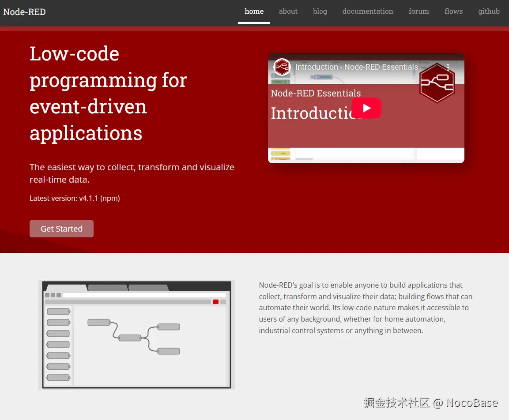The width and height of the screenshot is (509, 420).
Task: Open the video's three-dot options menu
Action: pyautogui.click(x=449, y=67)
